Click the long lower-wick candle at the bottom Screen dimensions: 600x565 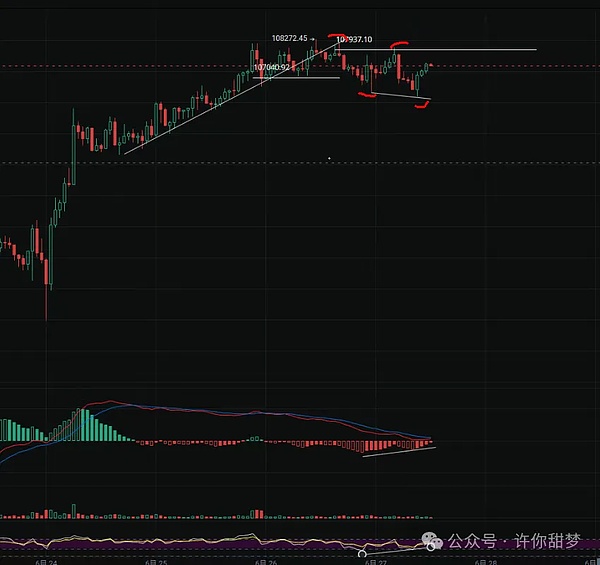coord(46,300)
